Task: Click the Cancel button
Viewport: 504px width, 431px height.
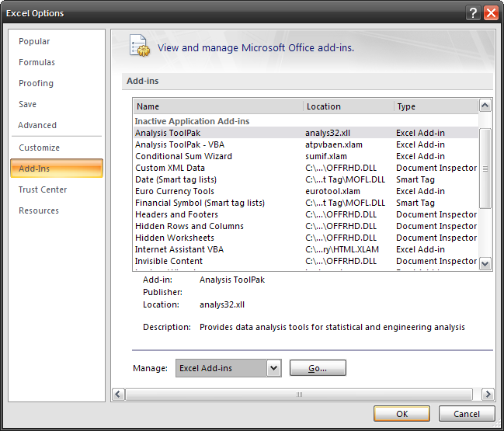Action: pyautogui.click(x=467, y=414)
